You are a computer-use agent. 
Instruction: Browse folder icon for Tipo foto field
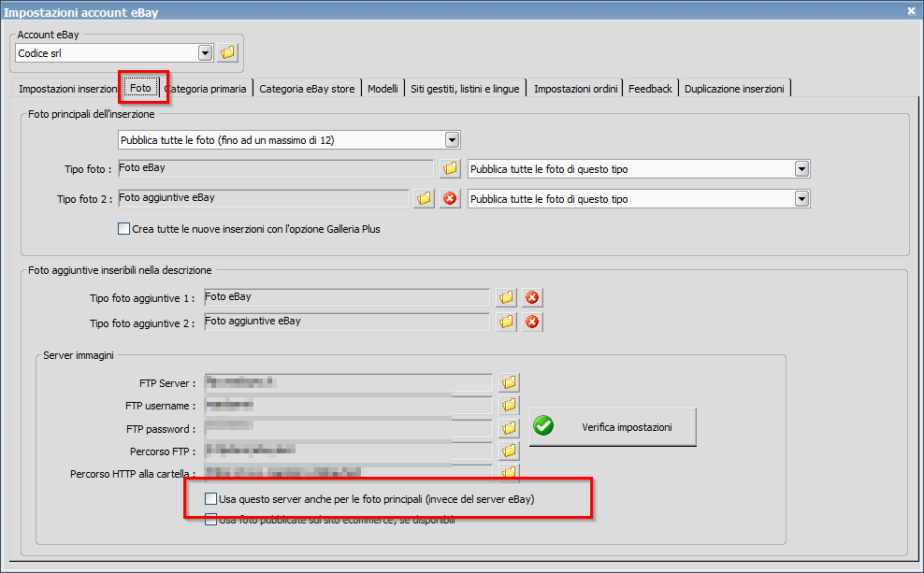tap(450, 169)
